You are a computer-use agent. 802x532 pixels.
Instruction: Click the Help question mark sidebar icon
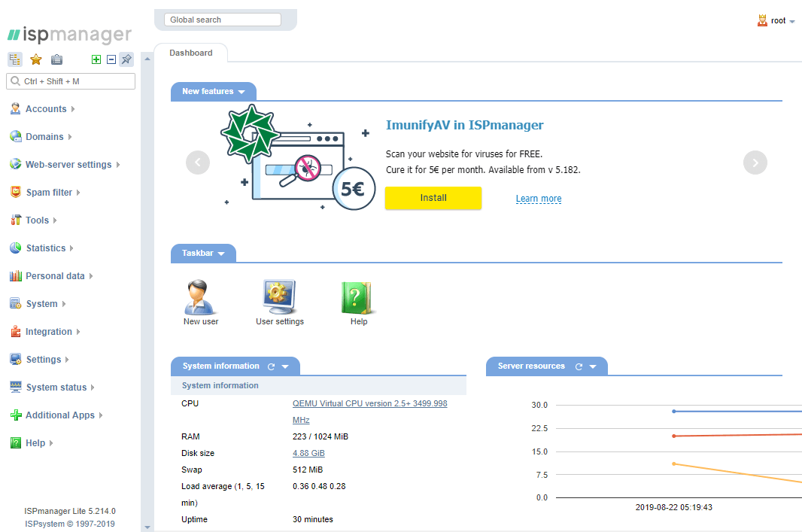tap(15, 442)
